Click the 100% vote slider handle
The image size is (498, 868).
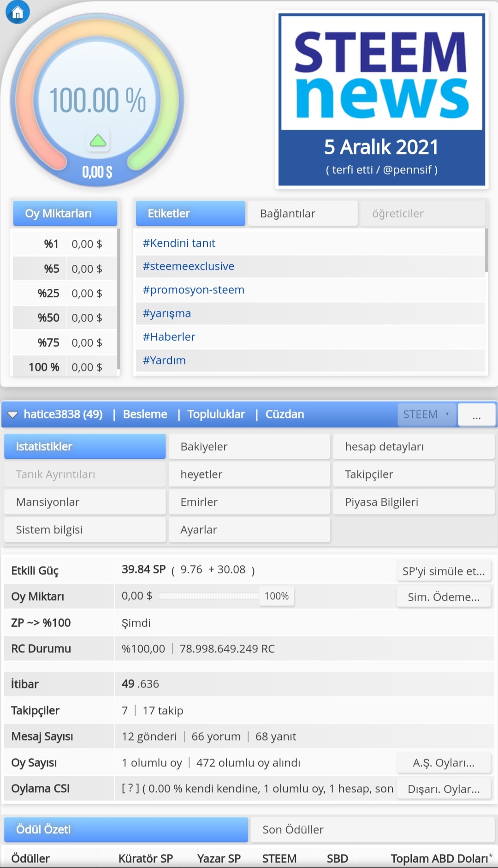point(277,596)
